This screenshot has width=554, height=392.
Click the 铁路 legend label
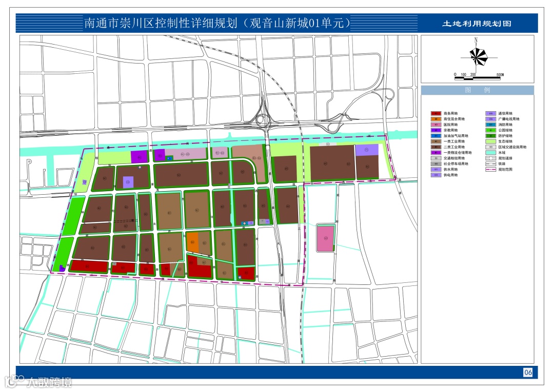502,163
